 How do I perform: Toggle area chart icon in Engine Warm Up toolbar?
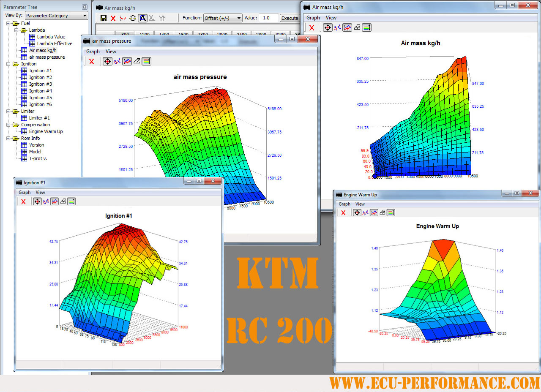pos(374,212)
